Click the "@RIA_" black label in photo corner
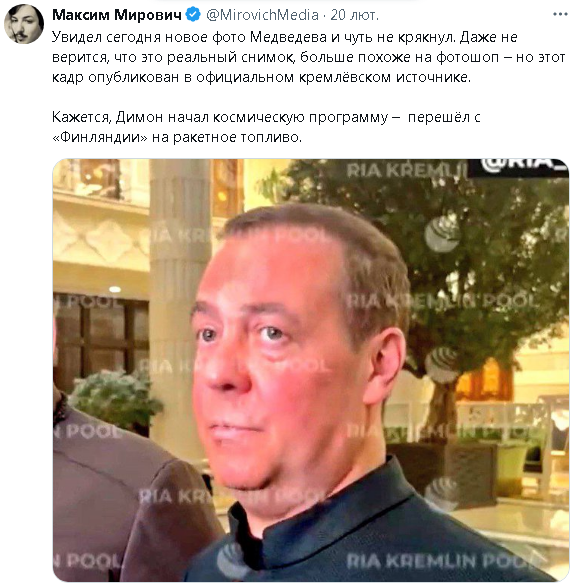The height and width of the screenshot is (586, 579). [518, 167]
